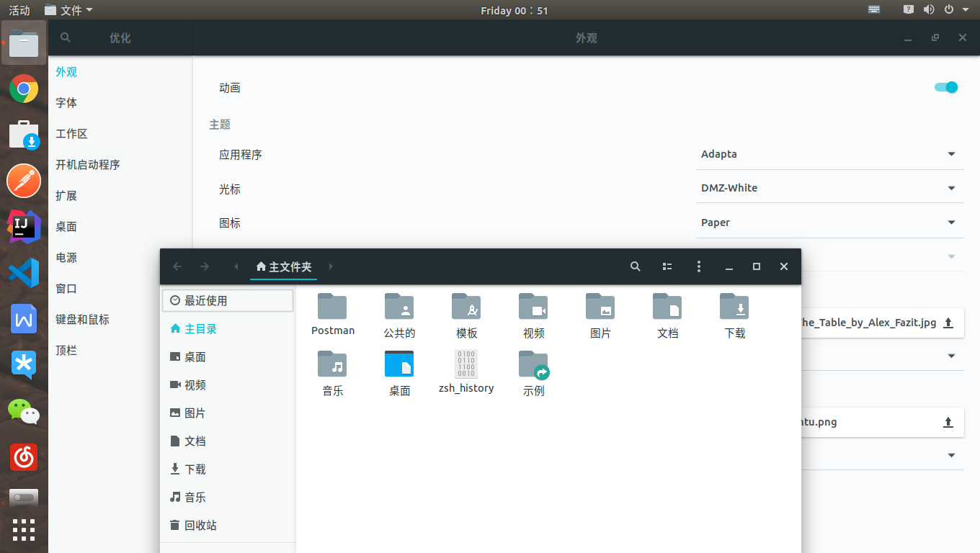
Task: Open the 光标 dropdown showing DMZ-White
Action: 829,188
